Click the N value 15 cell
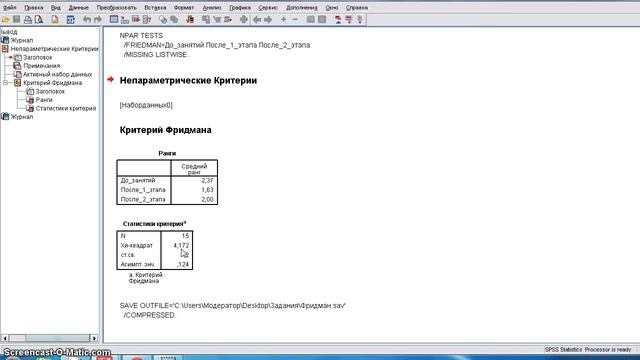Viewport: 640px width, 360px height. point(185,236)
